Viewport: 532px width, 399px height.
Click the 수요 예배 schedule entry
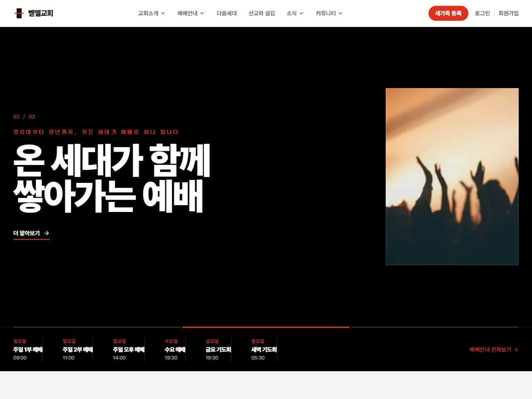175,350
